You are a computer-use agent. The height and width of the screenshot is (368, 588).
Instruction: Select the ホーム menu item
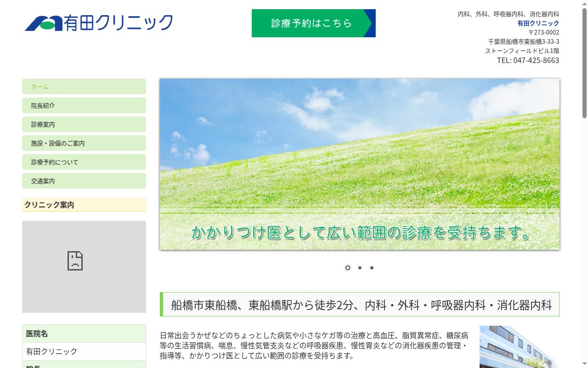pos(84,86)
